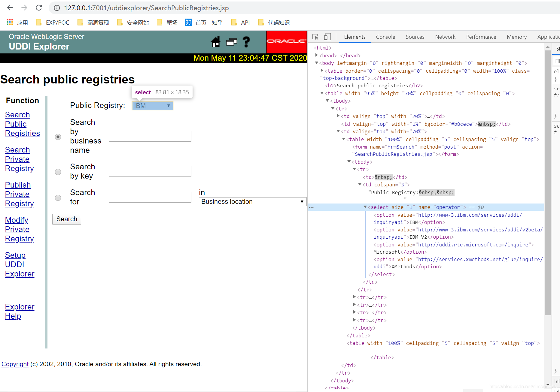Click browser address bar URL

coord(146,8)
